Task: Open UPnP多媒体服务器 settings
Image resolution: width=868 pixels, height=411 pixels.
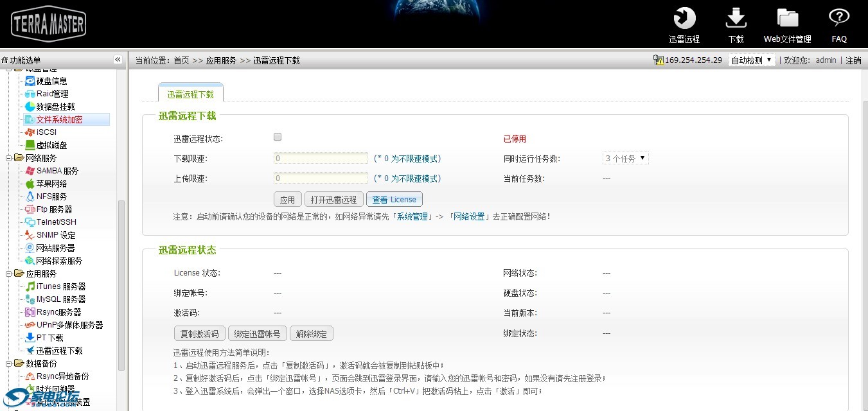Action: pyautogui.click(x=69, y=325)
